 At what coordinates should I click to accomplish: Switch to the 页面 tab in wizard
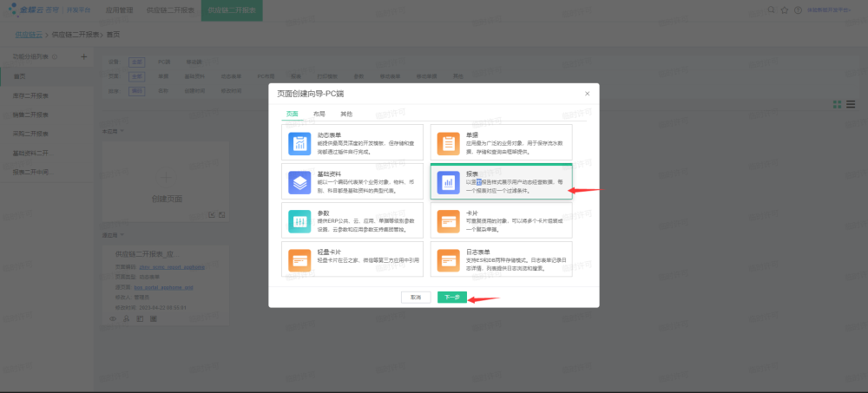292,114
